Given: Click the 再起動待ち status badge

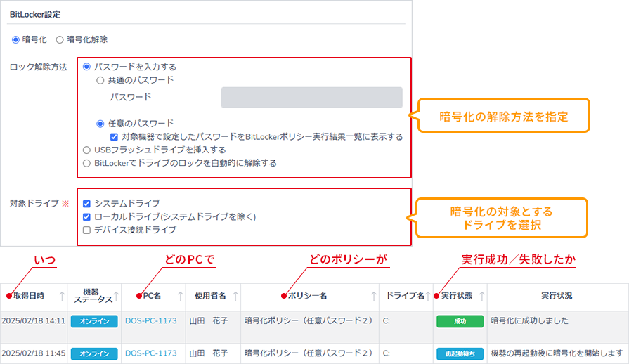Looking at the screenshot, I should 460,354.
